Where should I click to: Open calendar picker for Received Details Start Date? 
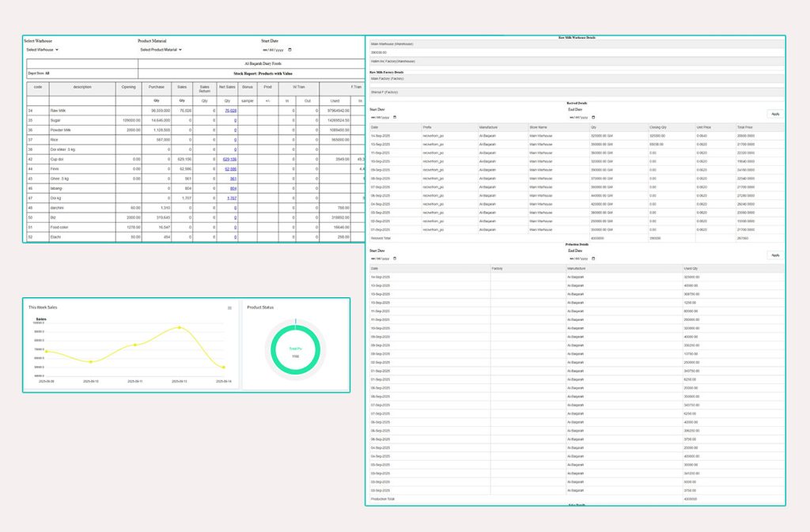point(395,117)
